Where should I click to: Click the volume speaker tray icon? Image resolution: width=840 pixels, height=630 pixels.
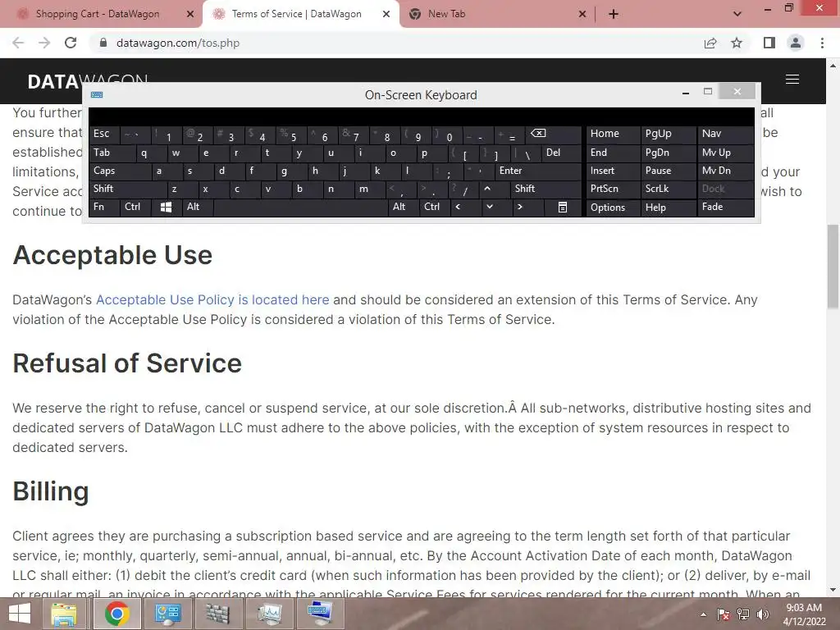coord(763,614)
